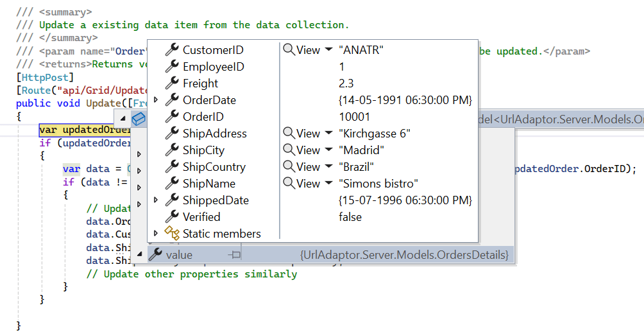644x332 pixels.
Task: Select the EmployeeID property row
Action: [213, 67]
